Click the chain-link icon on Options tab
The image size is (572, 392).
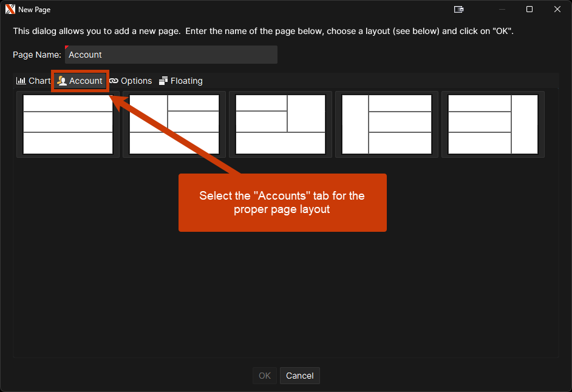pos(114,81)
